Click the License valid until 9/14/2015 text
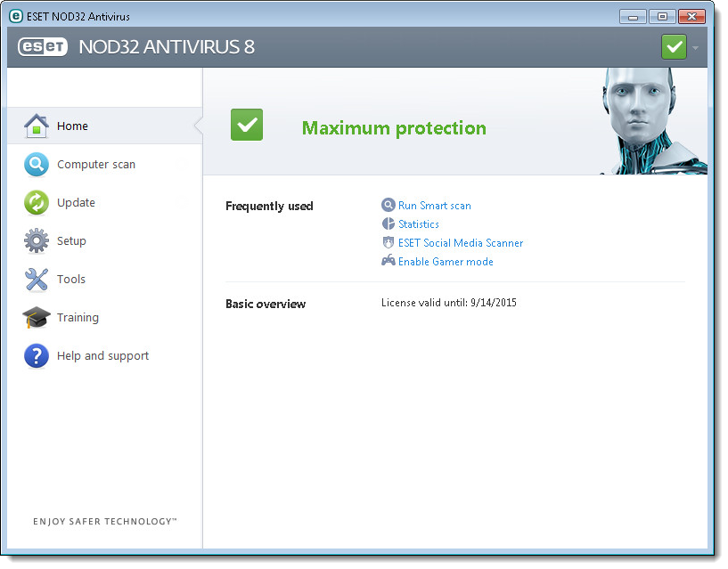The width and height of the screenshot is (728, 569). 449,303
